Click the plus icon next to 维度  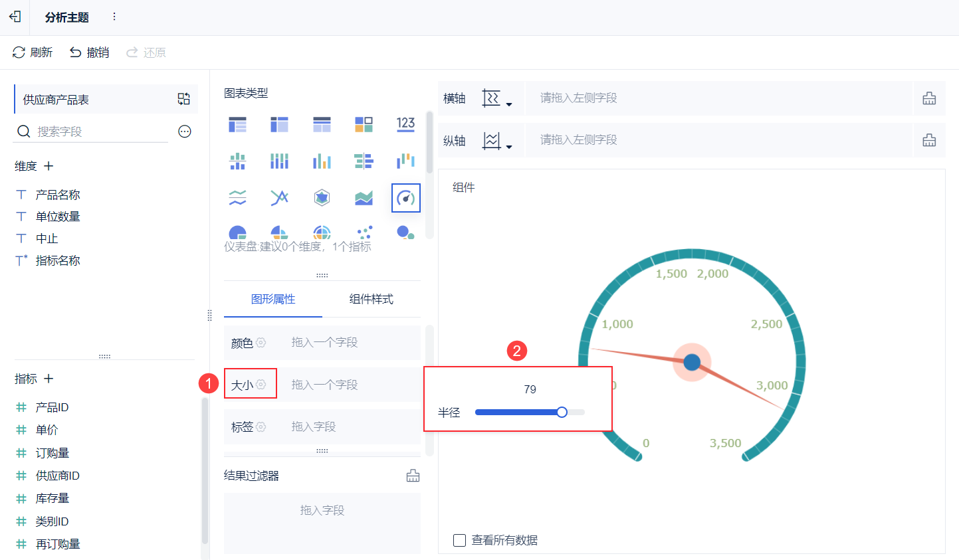48,165
